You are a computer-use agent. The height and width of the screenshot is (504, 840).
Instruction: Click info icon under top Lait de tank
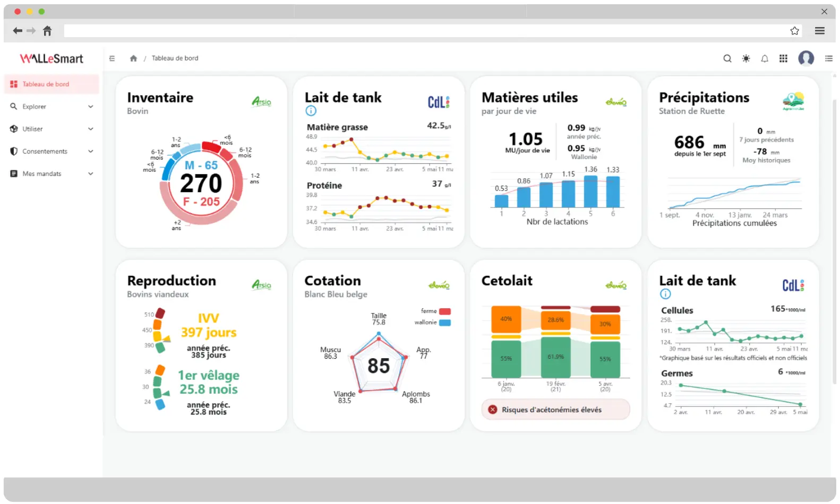point(311,110)
